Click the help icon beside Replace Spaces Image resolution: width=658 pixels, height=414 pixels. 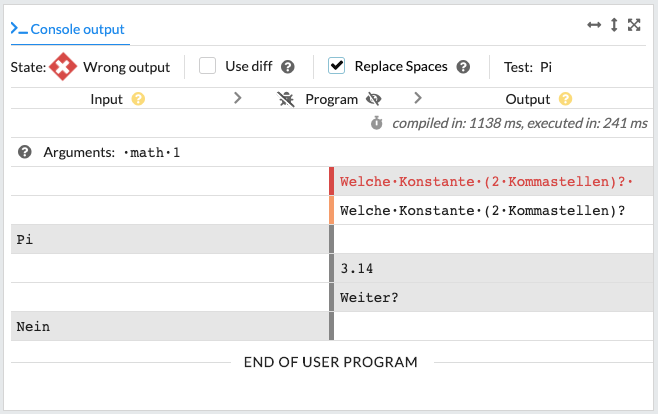click(x=463, y=67)
